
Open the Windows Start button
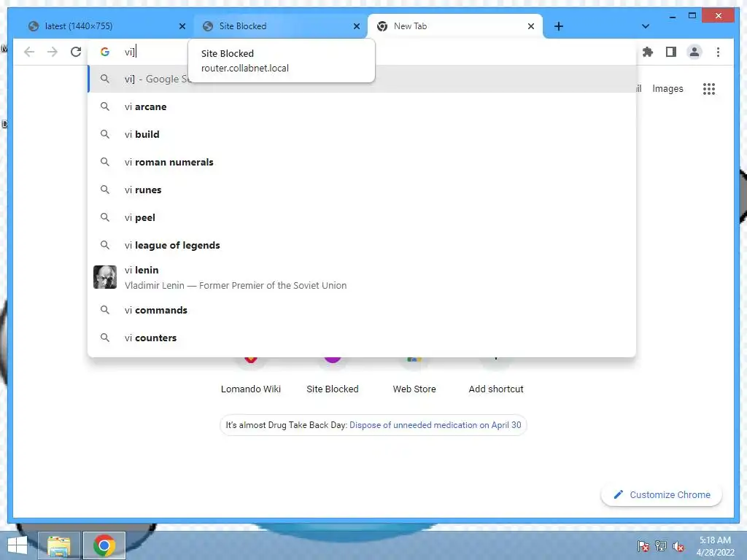click(x=18, y=545)
